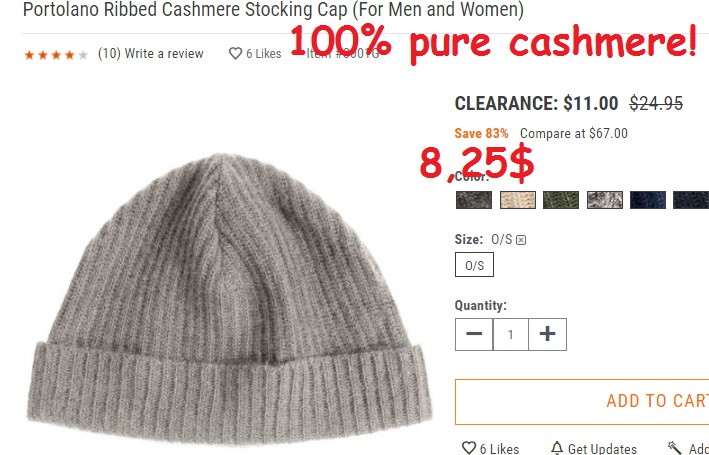Click the heart icon next to 6 Likes at top

[235, 53]
